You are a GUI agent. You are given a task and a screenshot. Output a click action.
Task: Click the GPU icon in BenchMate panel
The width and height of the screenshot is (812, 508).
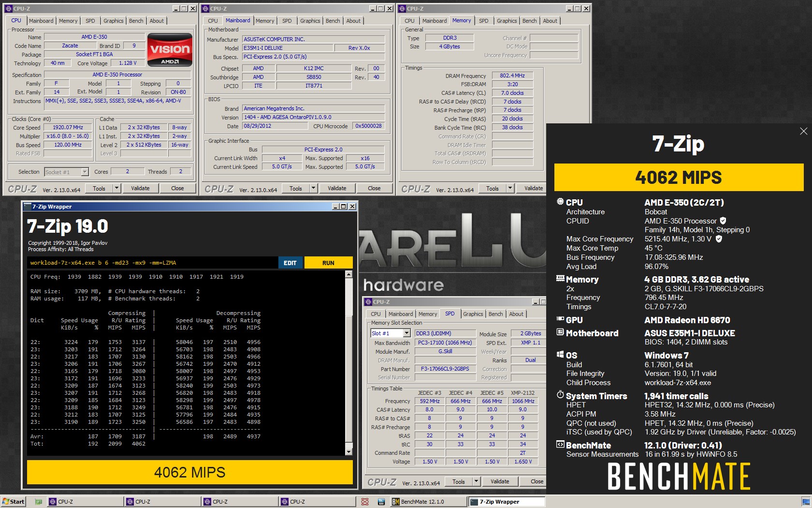(x=560, y=319)
